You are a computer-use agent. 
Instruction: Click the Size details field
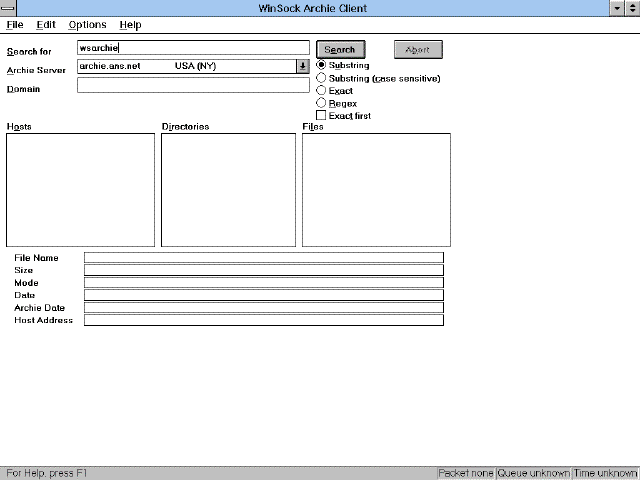pos(264,270)
